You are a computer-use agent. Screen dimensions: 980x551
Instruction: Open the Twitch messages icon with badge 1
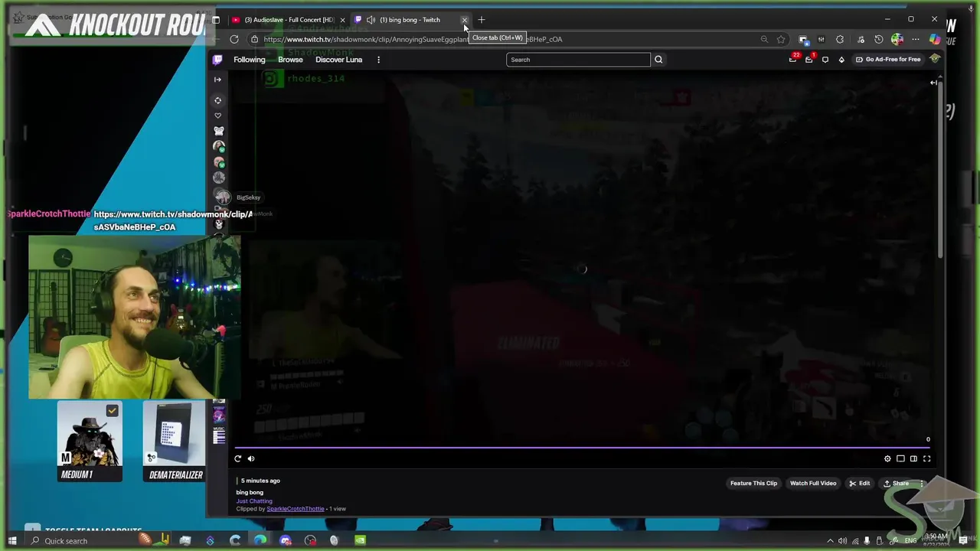(809, 59)
